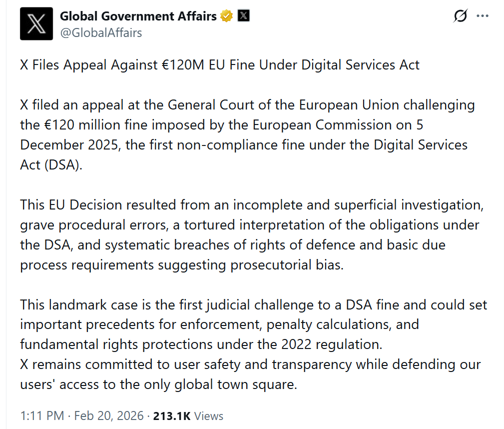
Task: Click the headline "X Files Appeal Against €120M"
Action: tap(220, 65)
